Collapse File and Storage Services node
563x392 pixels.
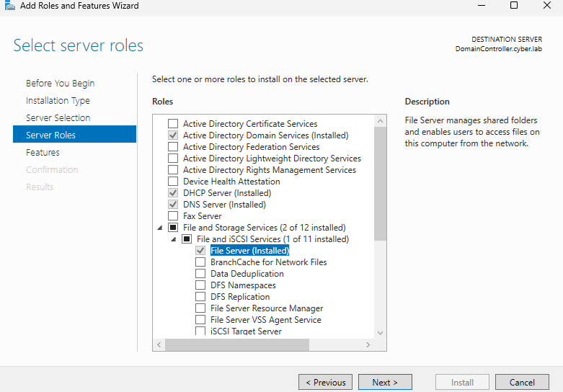pos(160,228)
